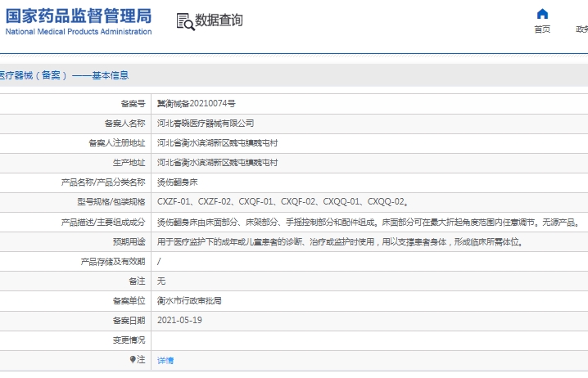Click the 国家药品监督管理局 logo

pos(79,16)
